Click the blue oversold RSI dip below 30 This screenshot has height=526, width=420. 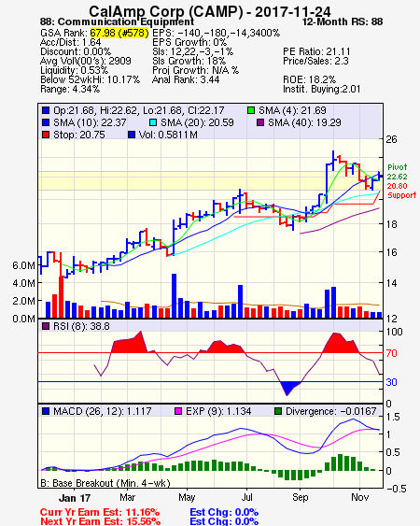point(289,388)
